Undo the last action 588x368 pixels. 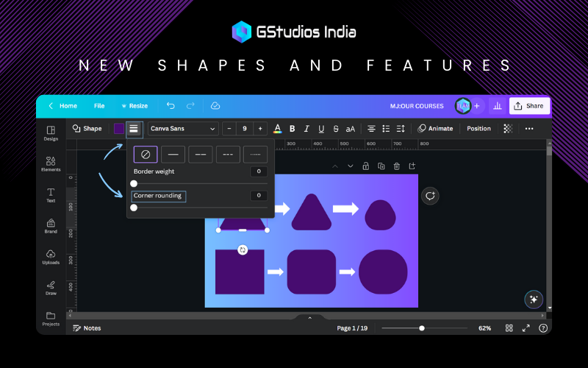click(x=171, y=106)
